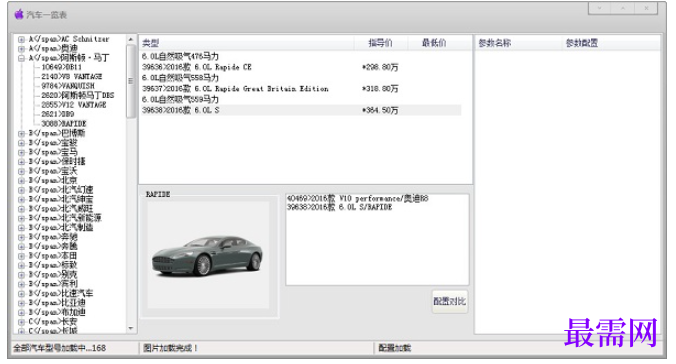Click the RAPIDE car thumbnail image
This screenshot has height=364, width=676.
pyautogui.click(x=208, y=254)
